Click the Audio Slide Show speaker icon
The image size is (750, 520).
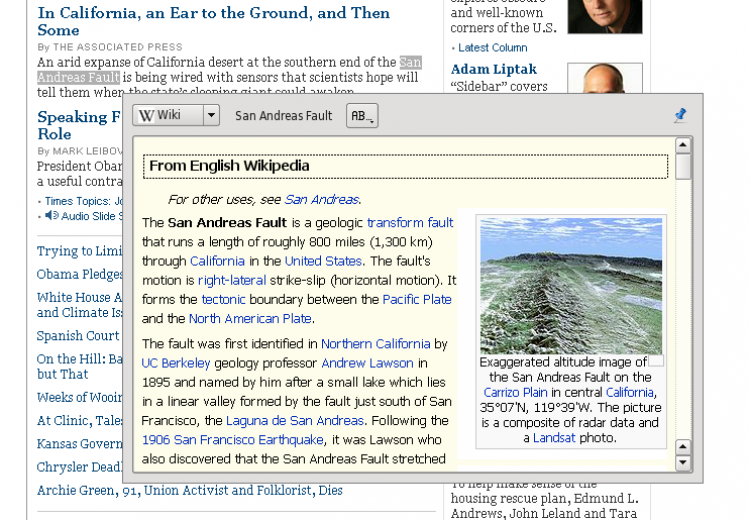click(x=52, y=216)
